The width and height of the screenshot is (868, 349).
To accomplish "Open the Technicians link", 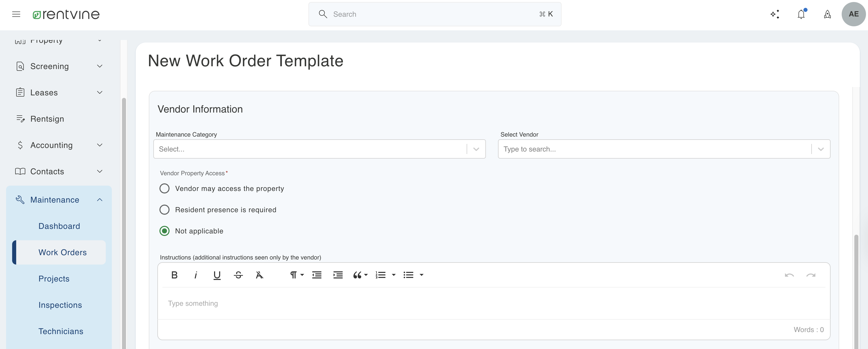I will coord(61,331).
